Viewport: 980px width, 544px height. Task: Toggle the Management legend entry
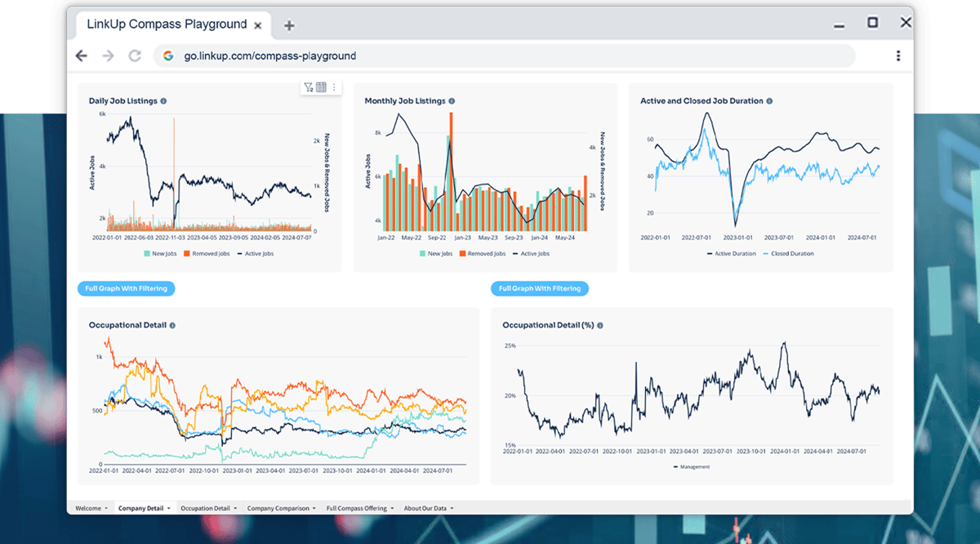pyautogui.click(x=692, y=467)
